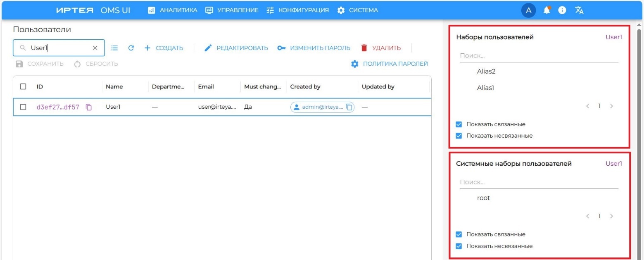This screenshot has width=644, height=260.
Task: Copy the d3ef27…df57 ID
Action: coord(89,107)
